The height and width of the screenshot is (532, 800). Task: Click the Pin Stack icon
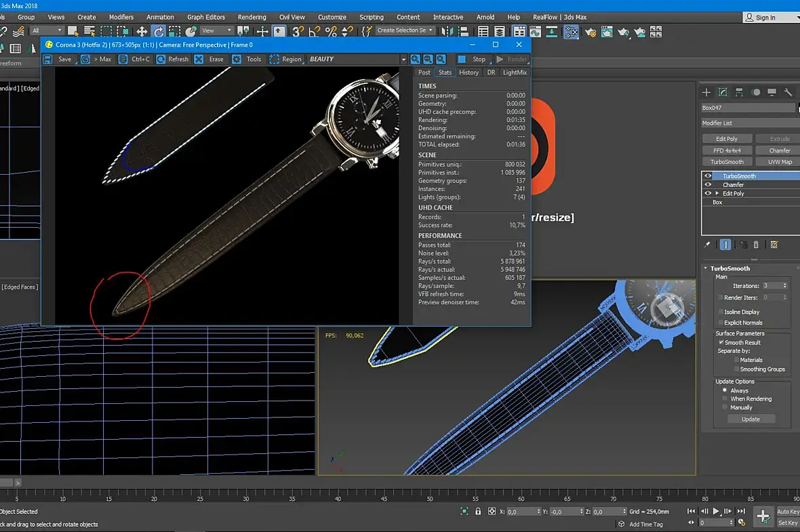pyautogui.click(x=707, y=245)
